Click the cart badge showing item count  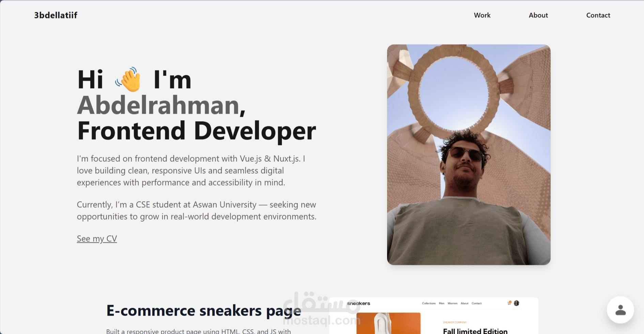510,302
